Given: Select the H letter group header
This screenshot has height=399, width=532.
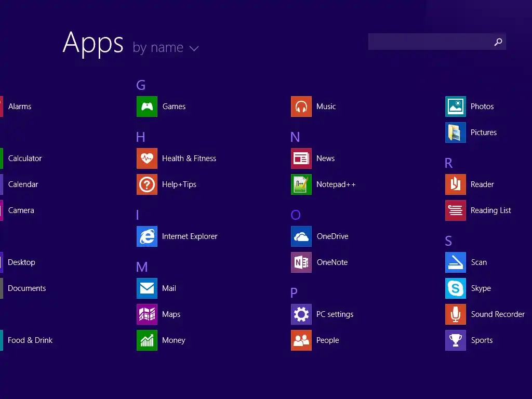Looking at the screenshot, I should 140,137.
